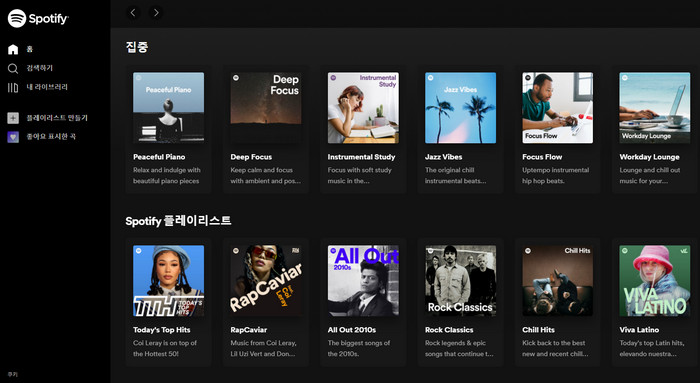Open the Home icon in sidebar

click(x=13, y=49)
